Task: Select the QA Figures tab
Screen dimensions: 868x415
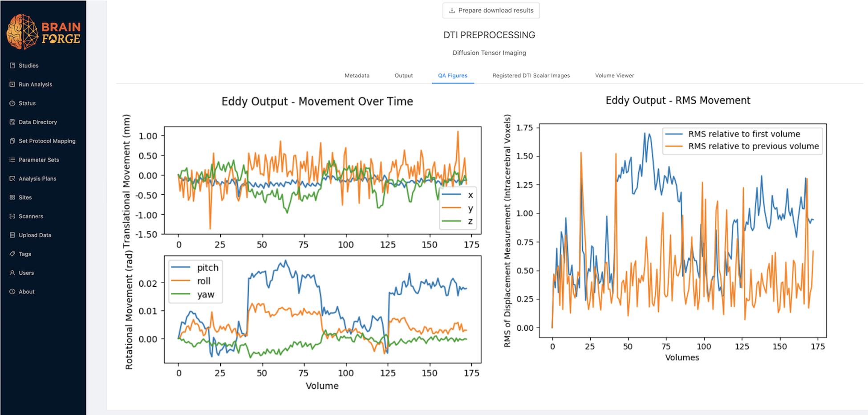Action: coord(453,75)
